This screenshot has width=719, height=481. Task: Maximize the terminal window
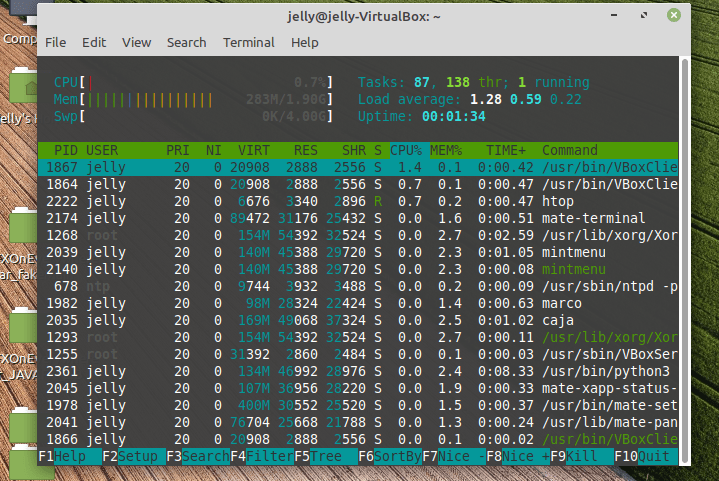click(x=644, y=16)
